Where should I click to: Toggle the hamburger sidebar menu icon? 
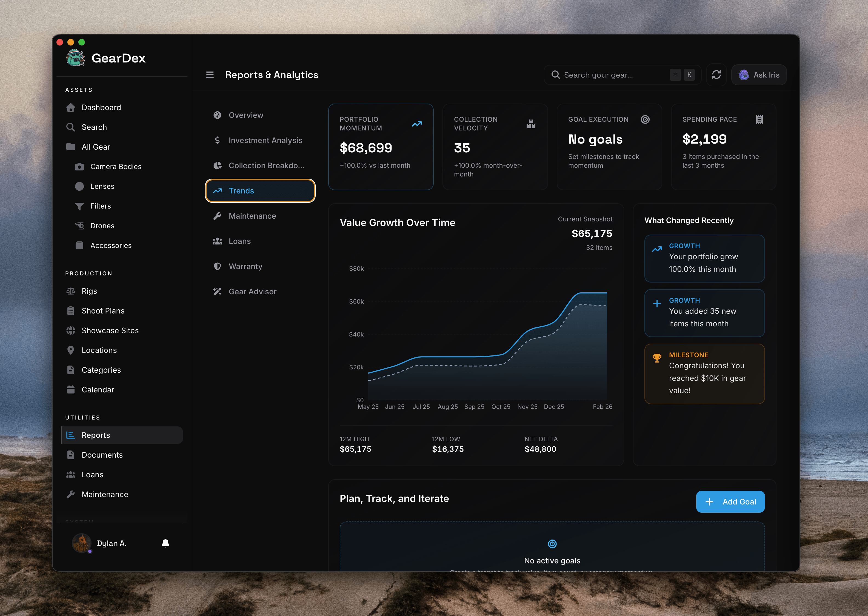(210, 75)
